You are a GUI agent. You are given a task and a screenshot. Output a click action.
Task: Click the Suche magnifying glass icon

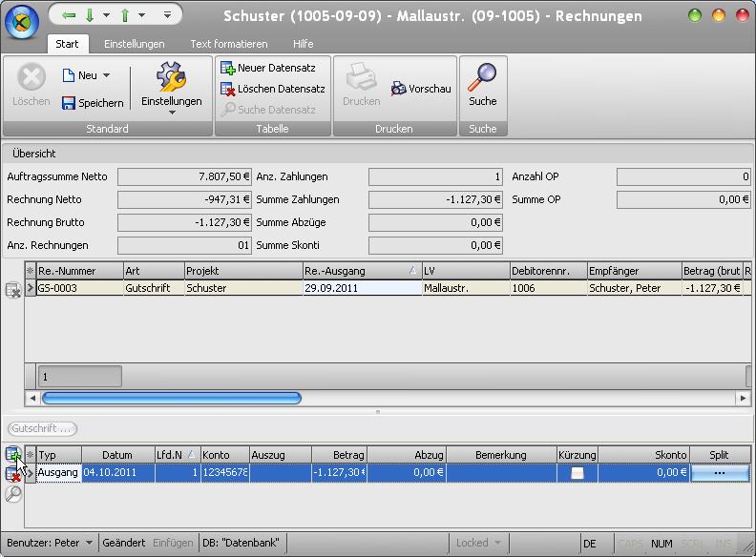[482, 77]
